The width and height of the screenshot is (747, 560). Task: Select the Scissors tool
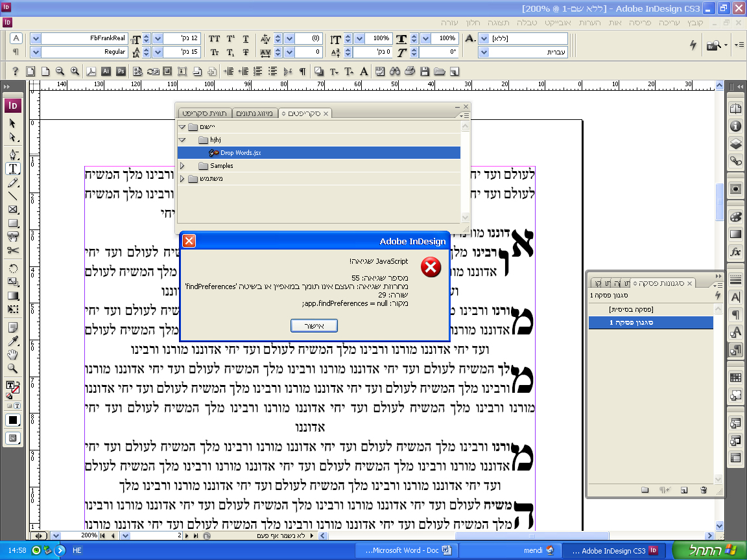click(13, 250)
